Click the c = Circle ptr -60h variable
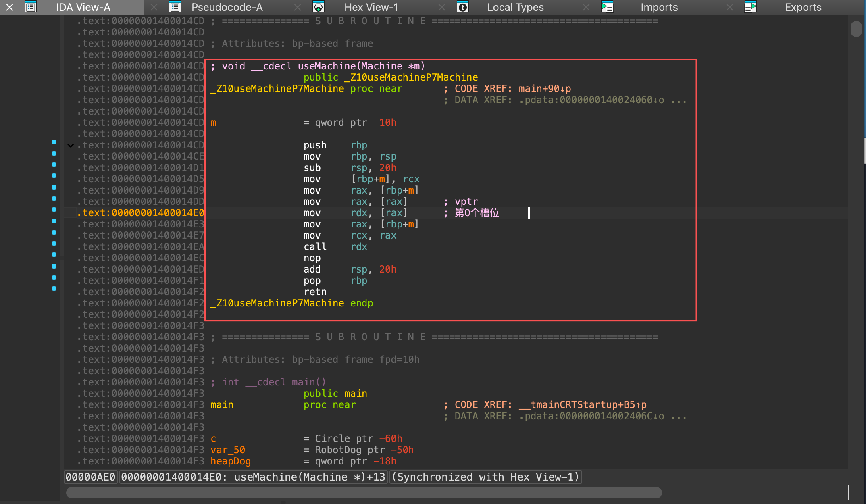Screen dimensions: 866x504 click(306, 439)
